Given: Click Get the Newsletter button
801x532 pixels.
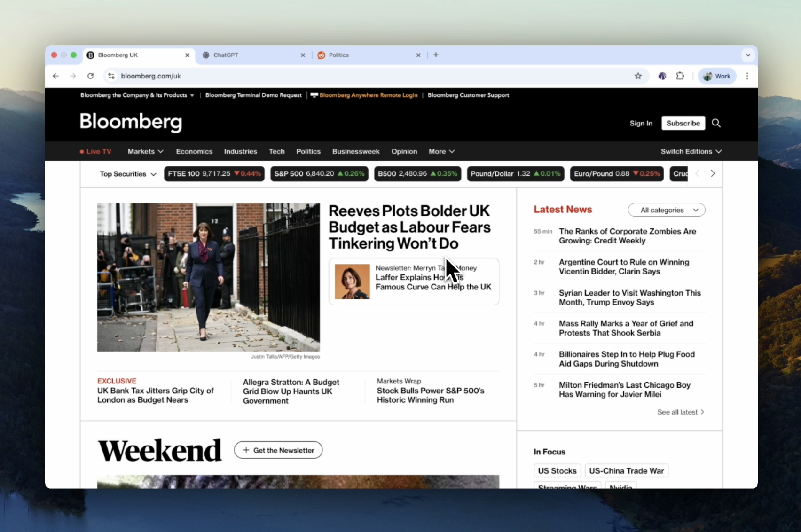Looking at the screenshot, I should click(278, 450).
